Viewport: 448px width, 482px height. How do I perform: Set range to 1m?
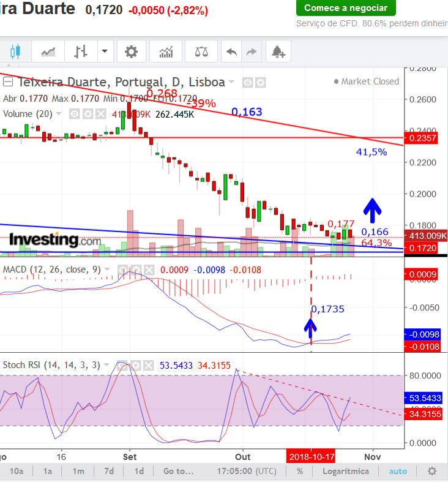(78, 471)
